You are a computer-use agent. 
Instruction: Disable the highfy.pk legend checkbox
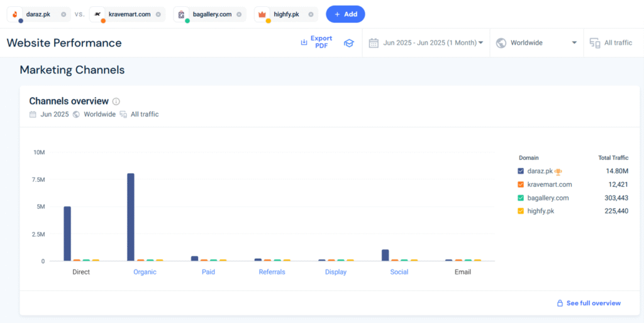[520, 211]
